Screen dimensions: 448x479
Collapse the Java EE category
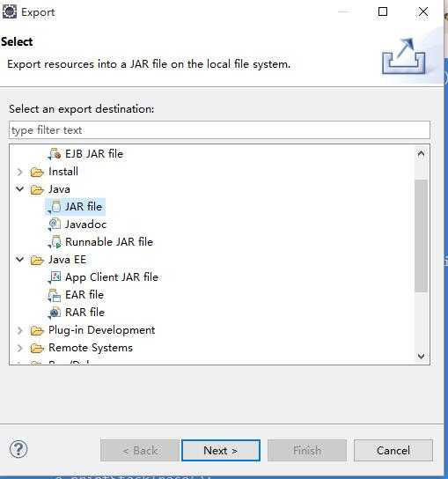click(20, 260)
